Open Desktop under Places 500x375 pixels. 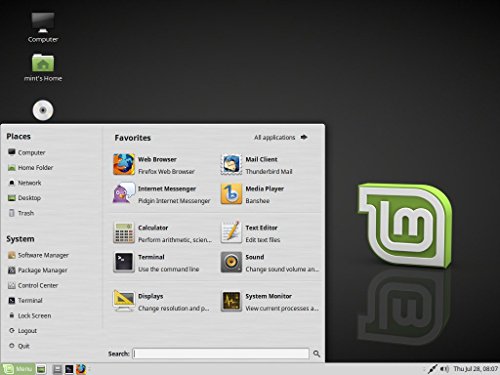pyautogui.click(x=24, y=198)
